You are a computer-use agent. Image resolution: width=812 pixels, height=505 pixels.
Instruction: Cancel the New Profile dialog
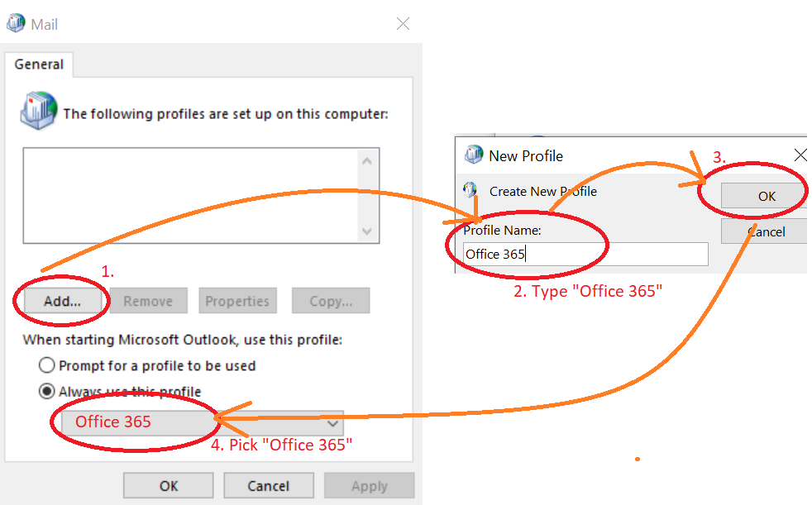[x=764, y=231]
